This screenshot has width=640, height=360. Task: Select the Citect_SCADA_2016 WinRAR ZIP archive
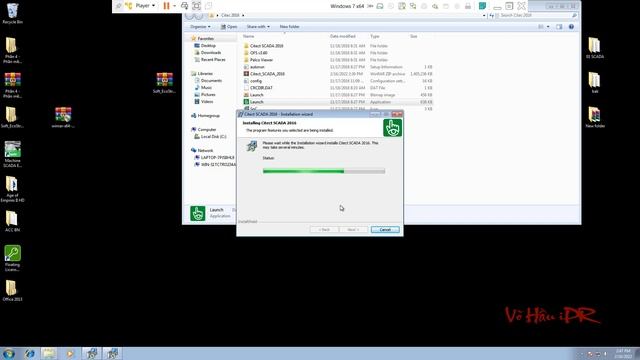pyautogui.click(x=338, y=73)
